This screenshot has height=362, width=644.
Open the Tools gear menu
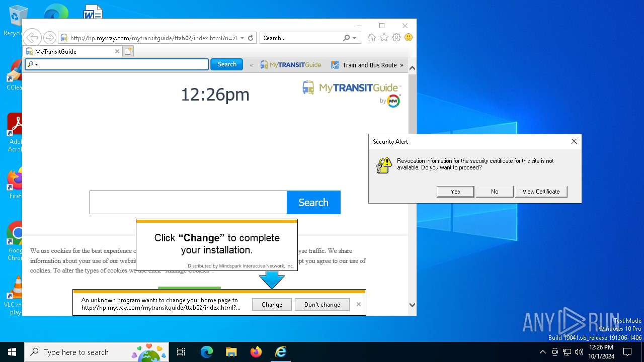tap(396, 38)
